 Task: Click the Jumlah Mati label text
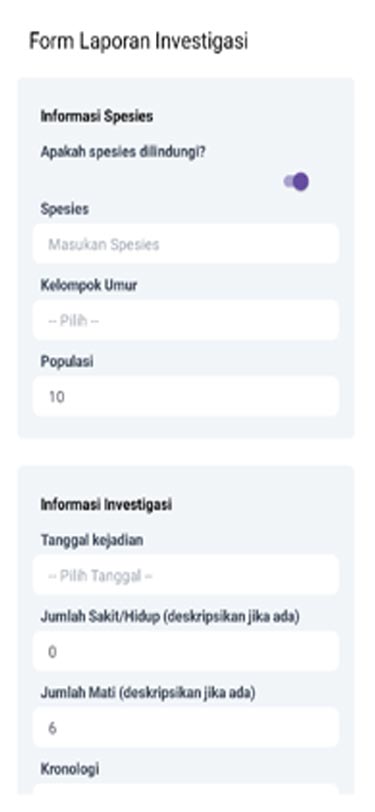[x=148, y=693]
